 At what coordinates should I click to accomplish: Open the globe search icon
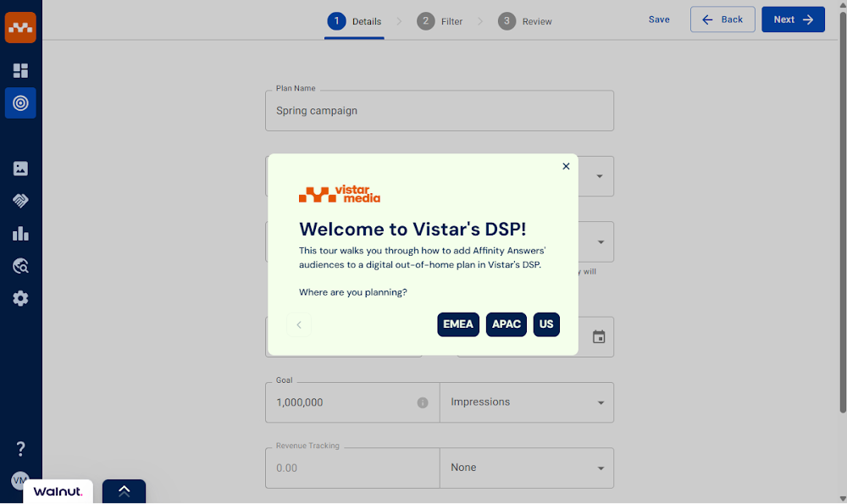pyautogui.click(x=20, y=266)
